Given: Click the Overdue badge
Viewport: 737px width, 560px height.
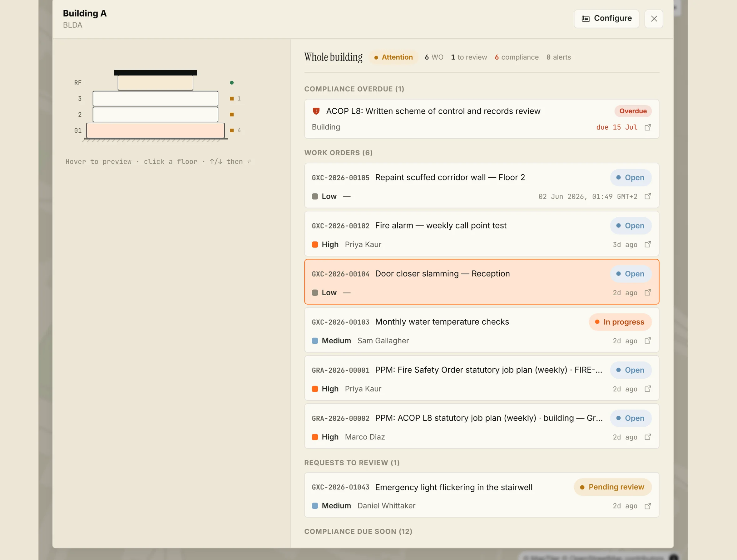Looking at the screenshot, I should pos(633,111).
